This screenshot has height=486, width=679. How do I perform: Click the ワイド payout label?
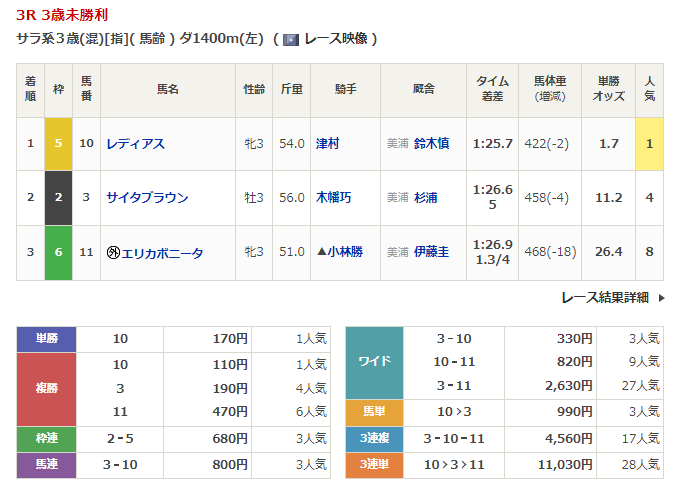click(x=374, y=361)
